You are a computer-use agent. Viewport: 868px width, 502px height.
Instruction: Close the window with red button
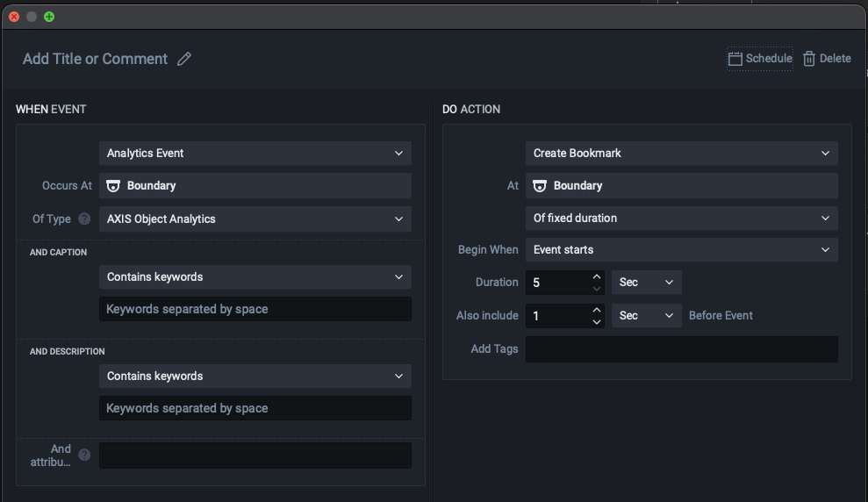(x=14, y=17)
